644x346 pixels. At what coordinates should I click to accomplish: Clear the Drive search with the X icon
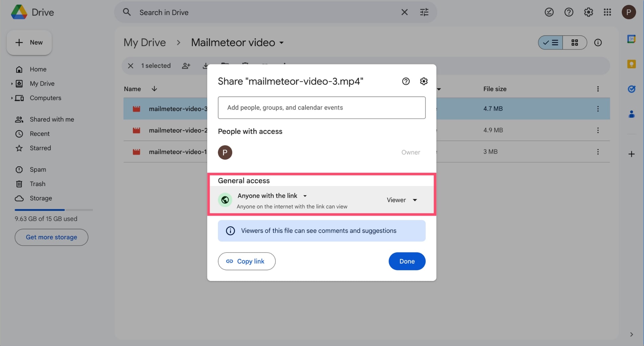tap(404, 12)
